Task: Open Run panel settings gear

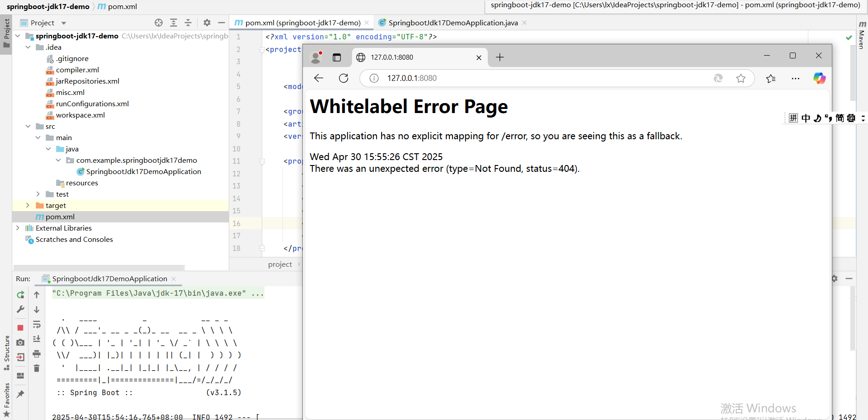Action: pos(835,278)
